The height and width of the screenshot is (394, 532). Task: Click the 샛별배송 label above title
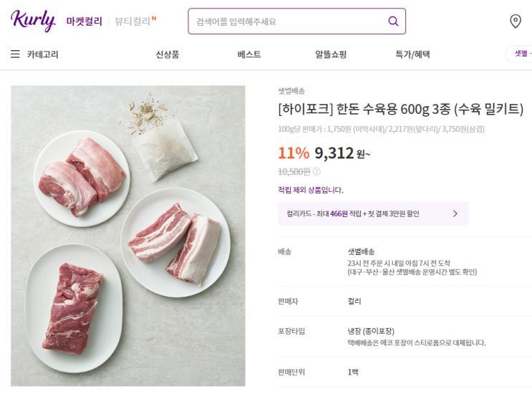tap(291, 91)
